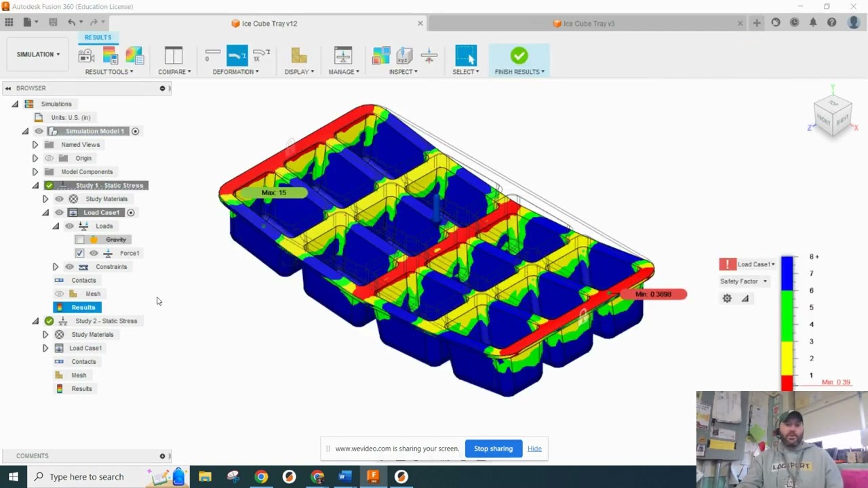
Task: Open the extensions icon in the top bar
Action: coord(776,22)
